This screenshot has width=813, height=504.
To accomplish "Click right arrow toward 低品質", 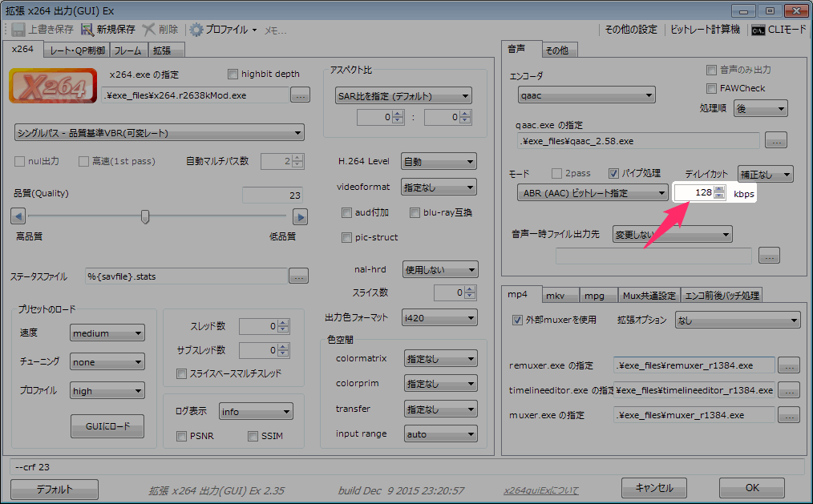I will tap(300, 216).
